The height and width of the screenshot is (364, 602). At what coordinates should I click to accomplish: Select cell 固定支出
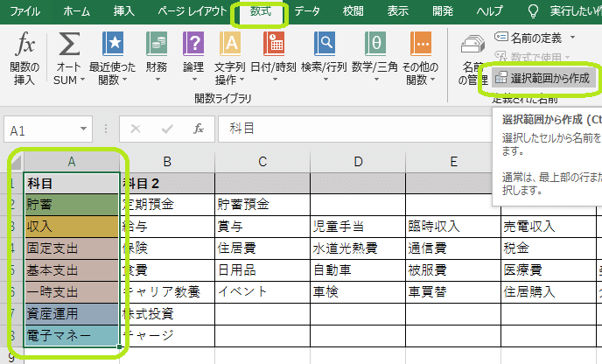72,248
